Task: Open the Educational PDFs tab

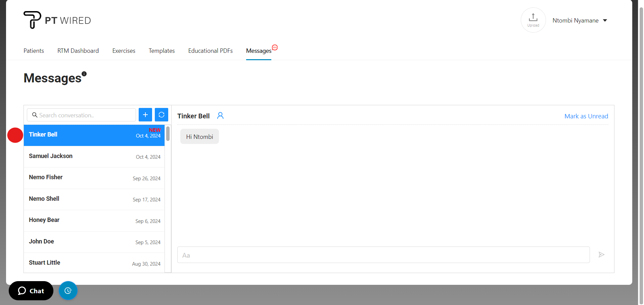Action: (x=210, y=51)
